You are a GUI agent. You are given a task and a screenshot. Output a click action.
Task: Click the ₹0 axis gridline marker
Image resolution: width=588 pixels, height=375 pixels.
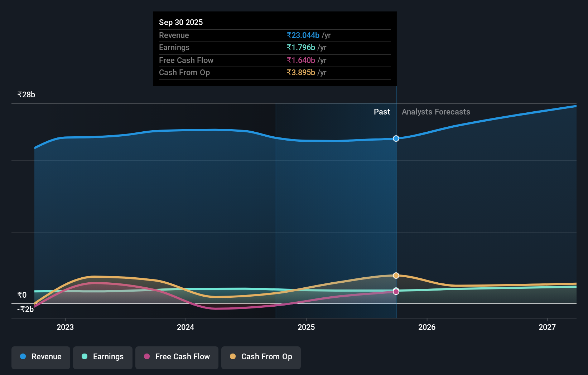(x=22, y=295)
